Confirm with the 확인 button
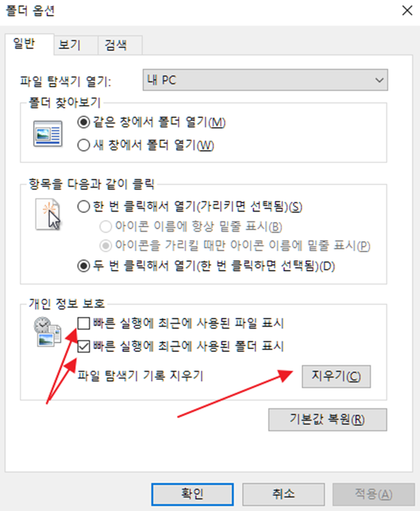Screen dimensions: 420x511 193,494
